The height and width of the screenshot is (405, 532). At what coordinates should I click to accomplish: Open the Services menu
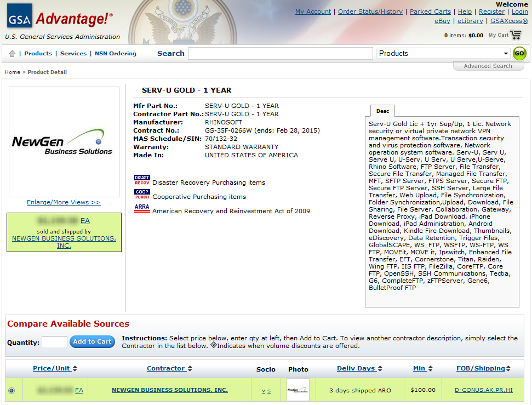[73, 53]
